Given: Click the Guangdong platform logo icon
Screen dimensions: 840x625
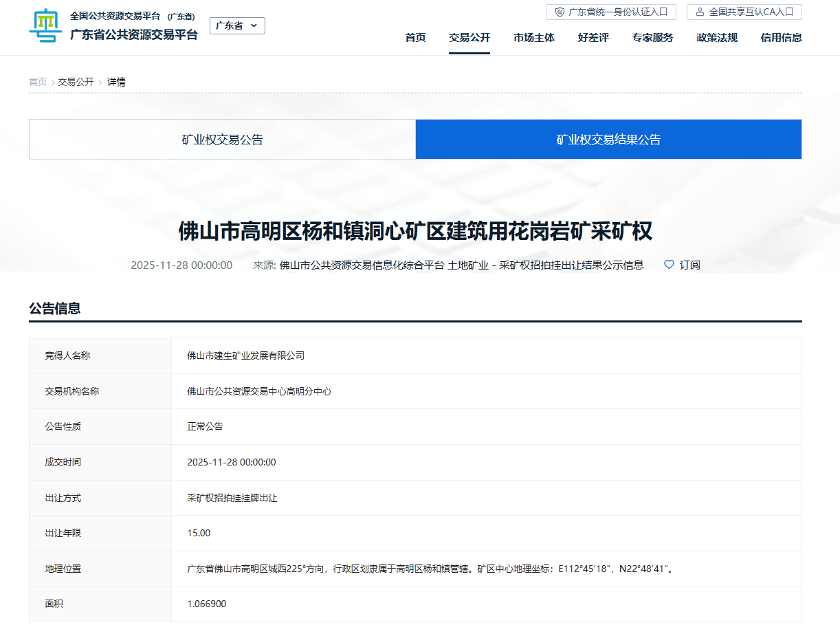Looking at the screenshot, I should tap(45, 26).
